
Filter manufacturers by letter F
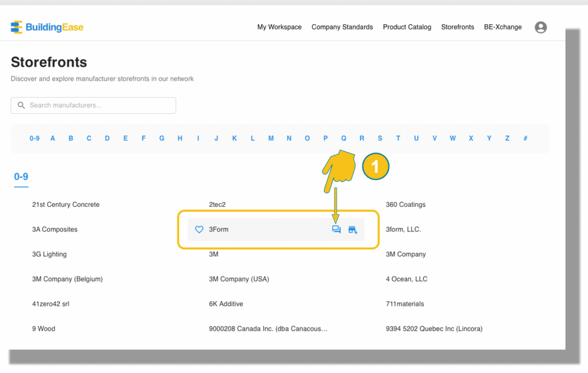144,139
